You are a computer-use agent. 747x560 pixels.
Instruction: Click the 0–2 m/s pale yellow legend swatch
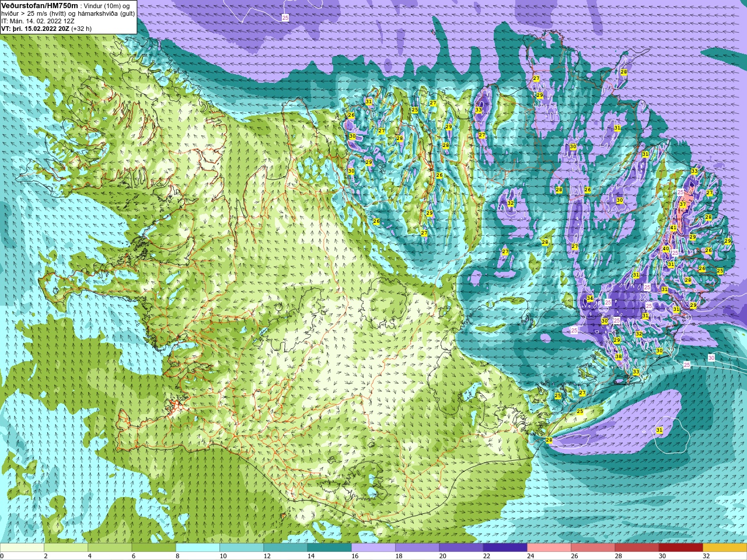(x=22, y=548)
